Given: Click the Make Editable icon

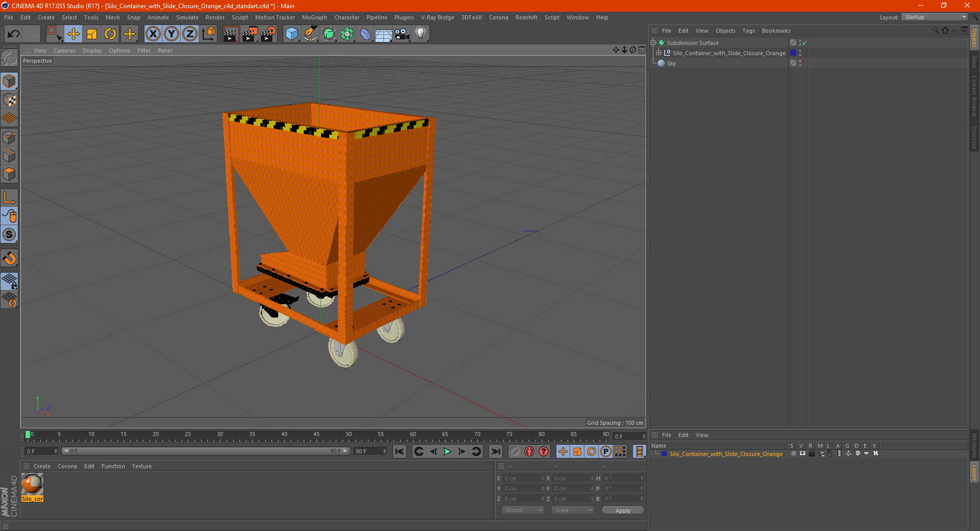Looking at the screenshot, I should coord(9,58).
